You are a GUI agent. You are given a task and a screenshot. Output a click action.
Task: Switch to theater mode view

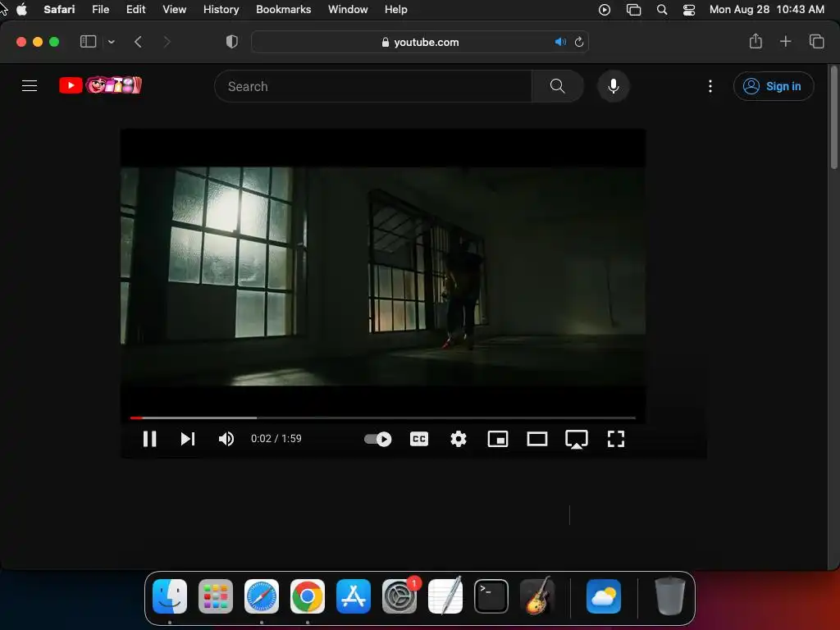(x=536, y=439)
